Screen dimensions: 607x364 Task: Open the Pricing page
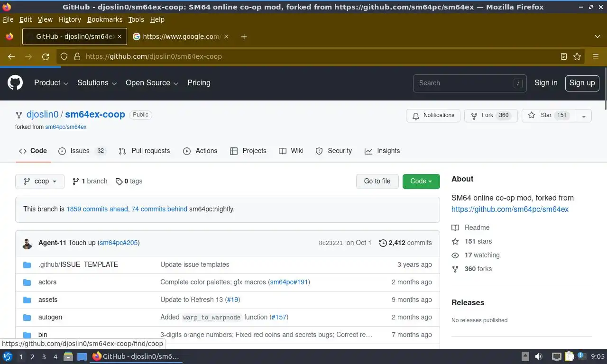point(199,83)
